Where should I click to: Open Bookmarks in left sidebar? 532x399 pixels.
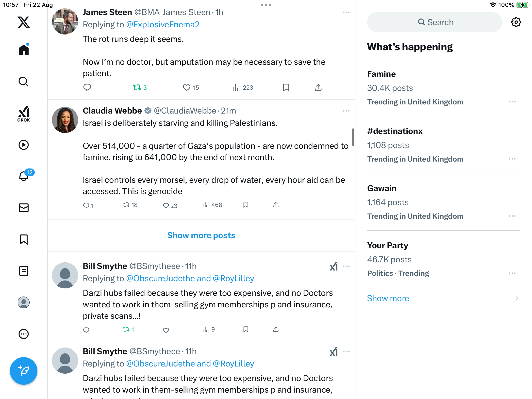tap(24, 239)
